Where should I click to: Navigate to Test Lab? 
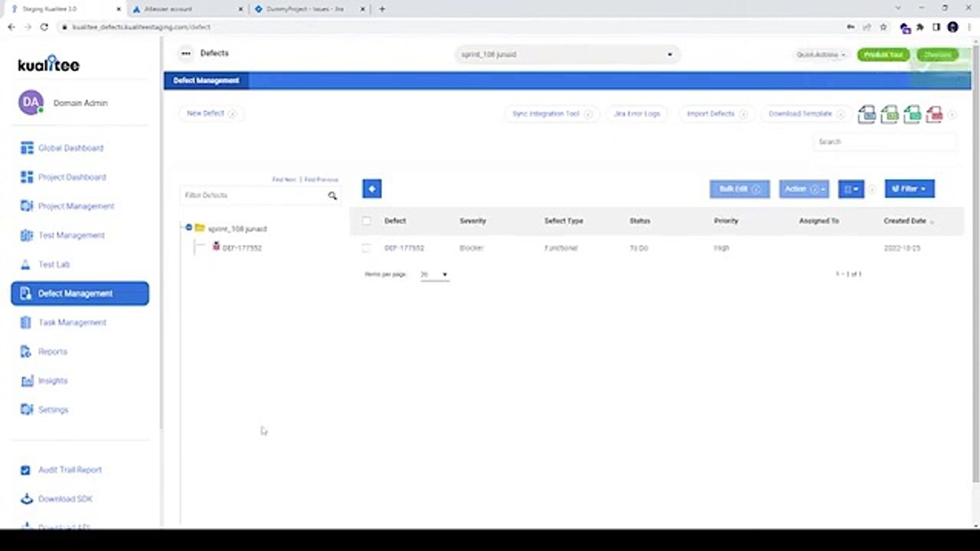coord(54,264)
